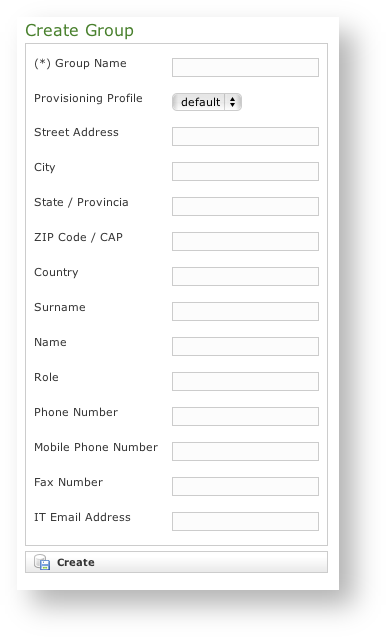Select the Street Address text box
This screenshot has height=638, width=387.
click(x=245, y=136)
